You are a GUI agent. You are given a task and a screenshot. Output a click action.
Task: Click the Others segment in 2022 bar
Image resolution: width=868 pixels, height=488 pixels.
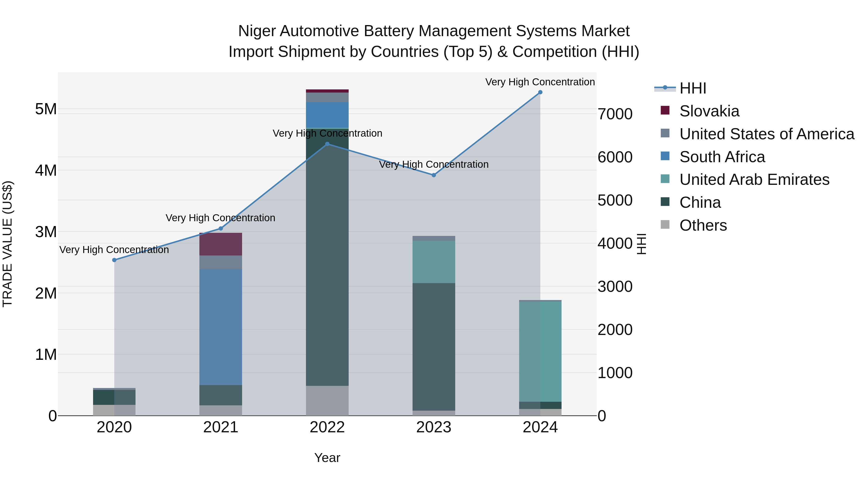327,401
